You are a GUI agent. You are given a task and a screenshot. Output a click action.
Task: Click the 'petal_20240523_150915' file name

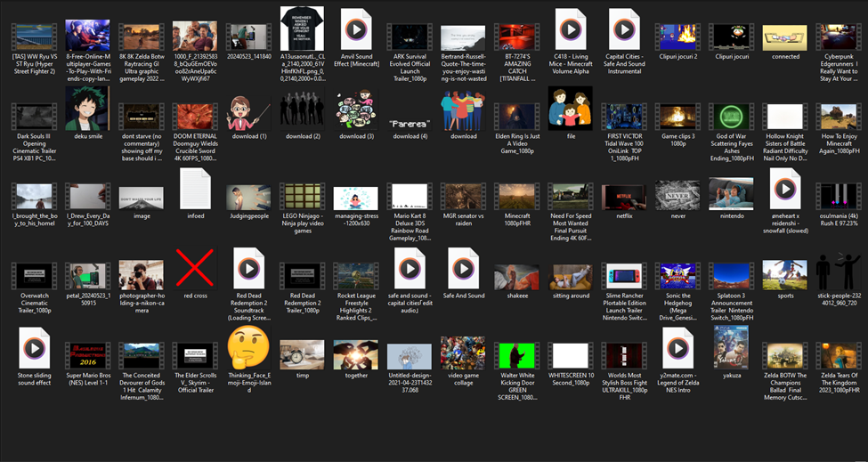pos(87,299)
